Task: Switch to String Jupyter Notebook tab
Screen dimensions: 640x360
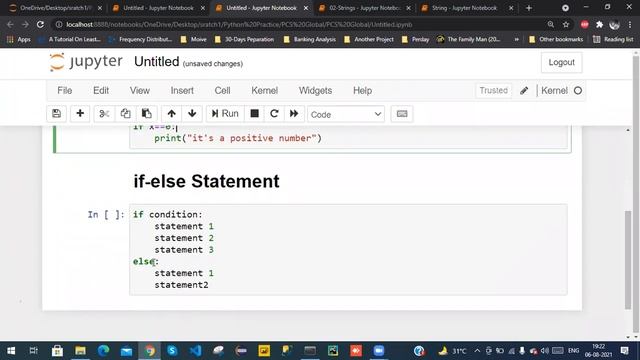Action: (467, 8)
